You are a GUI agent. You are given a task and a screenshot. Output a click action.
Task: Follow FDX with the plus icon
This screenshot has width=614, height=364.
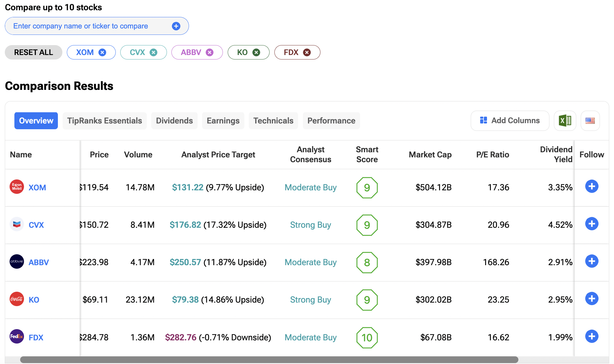coord(592,336)
